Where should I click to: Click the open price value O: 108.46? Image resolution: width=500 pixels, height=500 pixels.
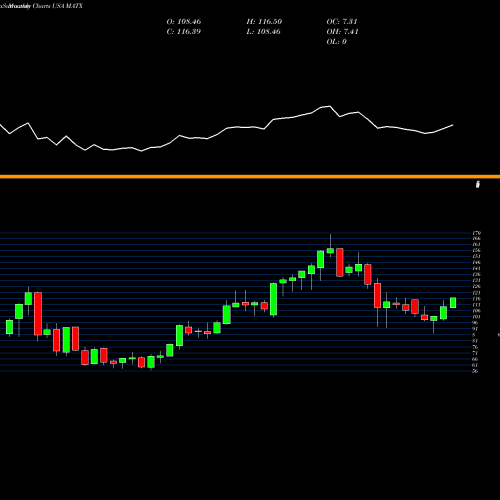coord(184,22)
